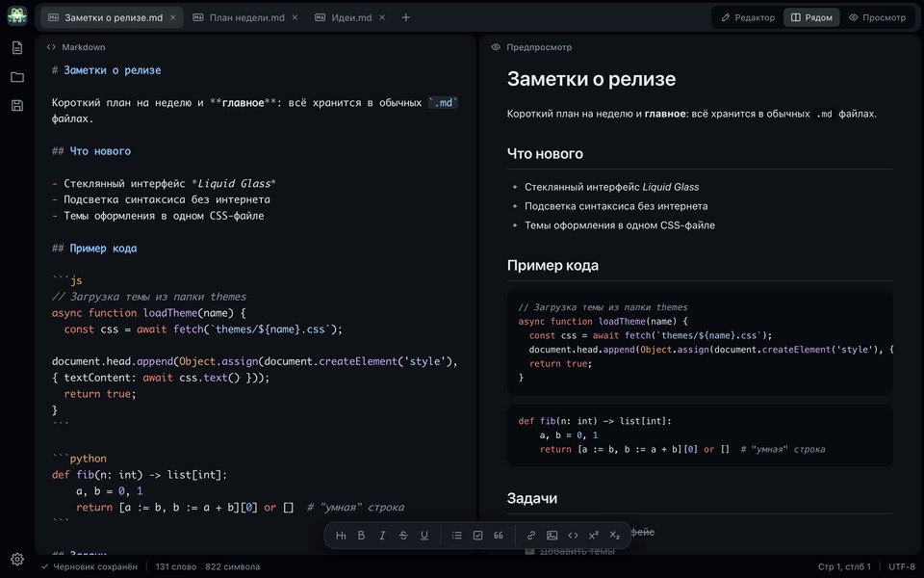Click the 'a, b = 0, 1' line in the preview
Viewport: 924px width, 578px height.
click(569, 435)
